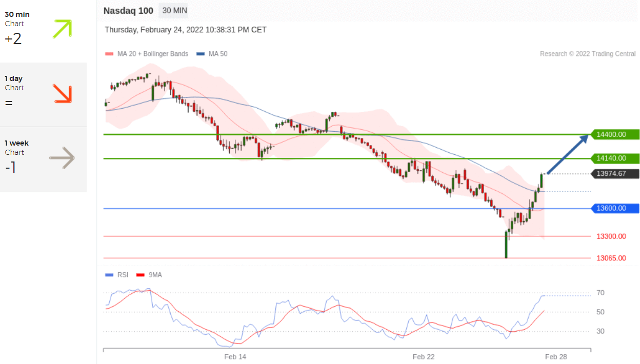Select the 1 day chart panel
Viewport: 640px width, 364px height.
43,95
